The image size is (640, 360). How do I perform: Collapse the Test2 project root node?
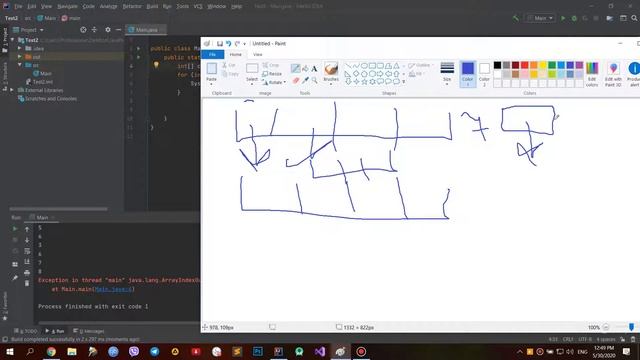click(13, 40)
